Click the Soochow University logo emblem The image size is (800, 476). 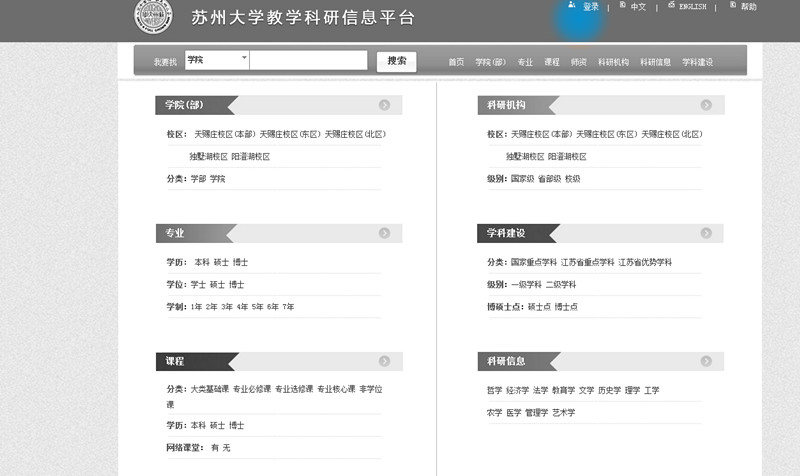pyautogui.click(x=153, y=16)
